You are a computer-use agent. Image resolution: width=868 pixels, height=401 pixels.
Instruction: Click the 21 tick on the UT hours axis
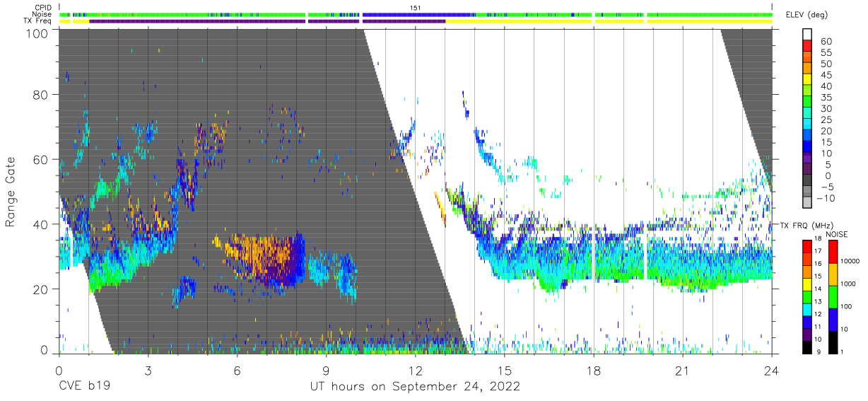(683, 371)
